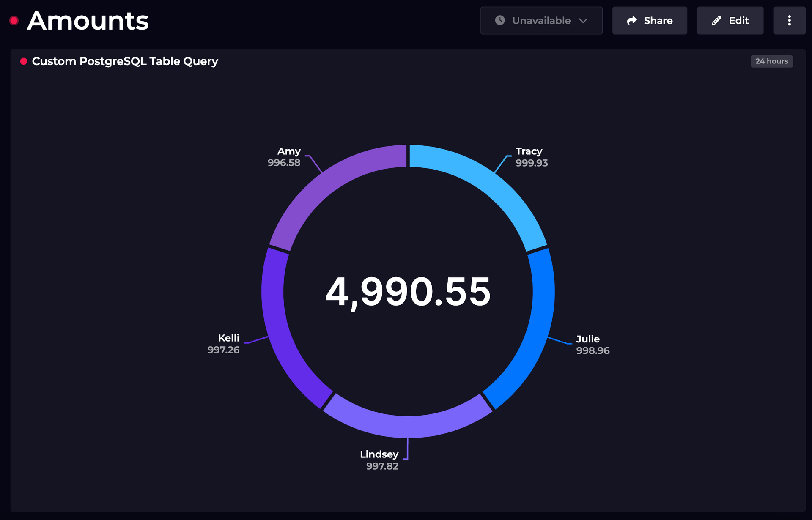Image resolution: width=812 pixels, height=520 pixels.
Task: Click the Lindsey 997.82 label
Action: 379,460
